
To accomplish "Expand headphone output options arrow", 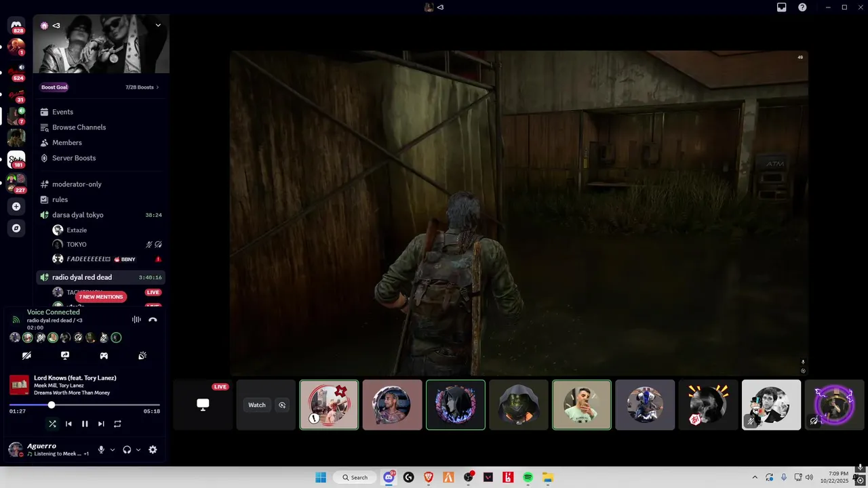I will [x=138, y=449].
